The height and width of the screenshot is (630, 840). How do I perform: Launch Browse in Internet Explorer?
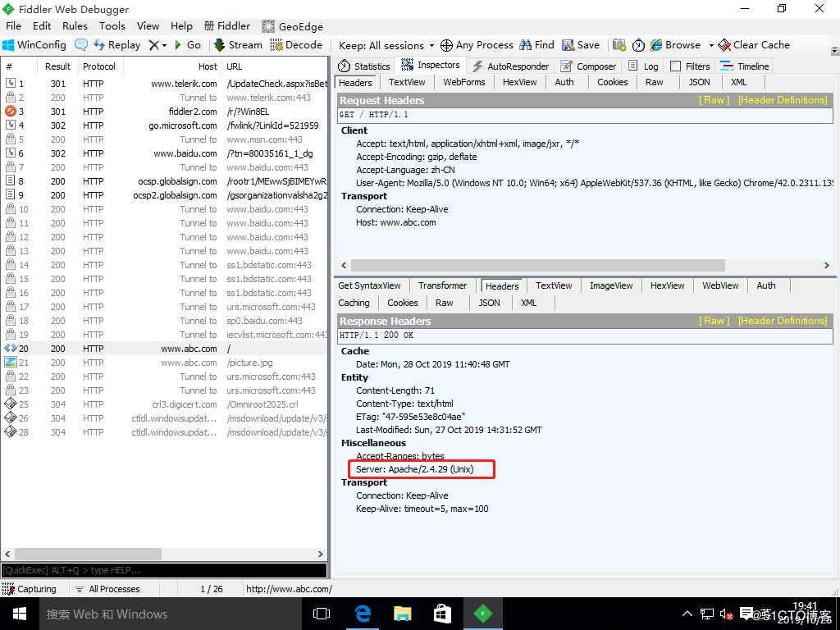[x=675, y=45]
